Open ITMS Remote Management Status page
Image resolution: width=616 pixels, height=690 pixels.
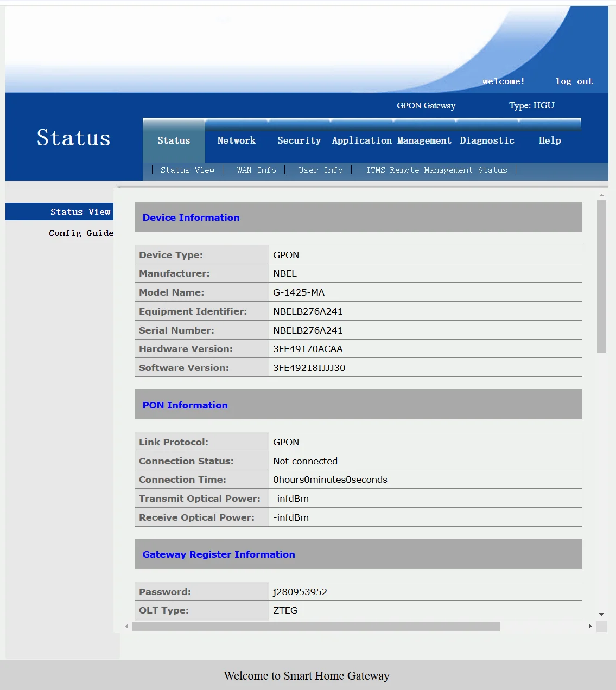pyautogui.click(x=436, y=170)
